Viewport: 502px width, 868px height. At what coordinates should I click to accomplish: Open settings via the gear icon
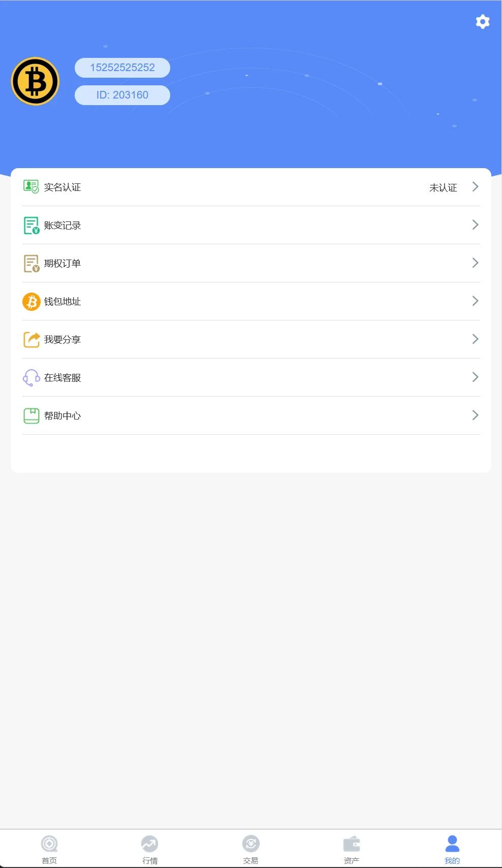point(482,22)
